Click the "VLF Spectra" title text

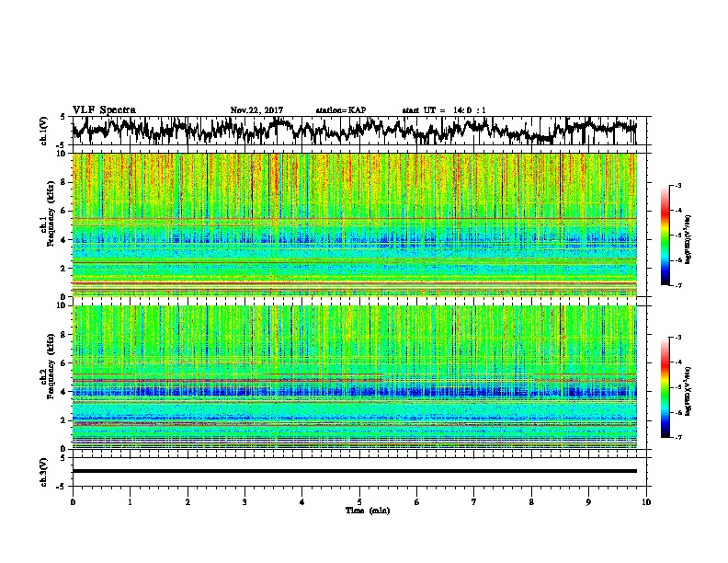[104, 110]
